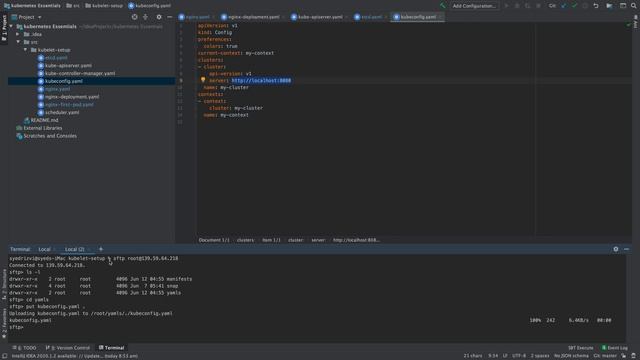
Task: Open the Version Control tool window
Action: coord(67,348)
